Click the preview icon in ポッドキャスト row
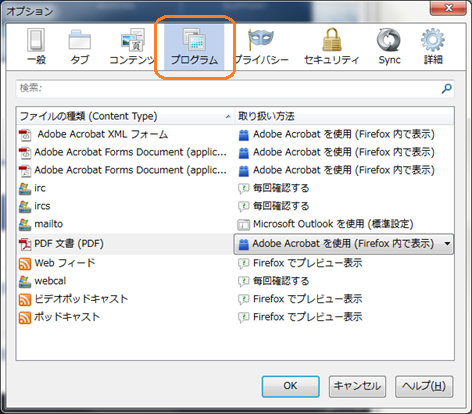 pyautogui.click(x=244, y=318)
